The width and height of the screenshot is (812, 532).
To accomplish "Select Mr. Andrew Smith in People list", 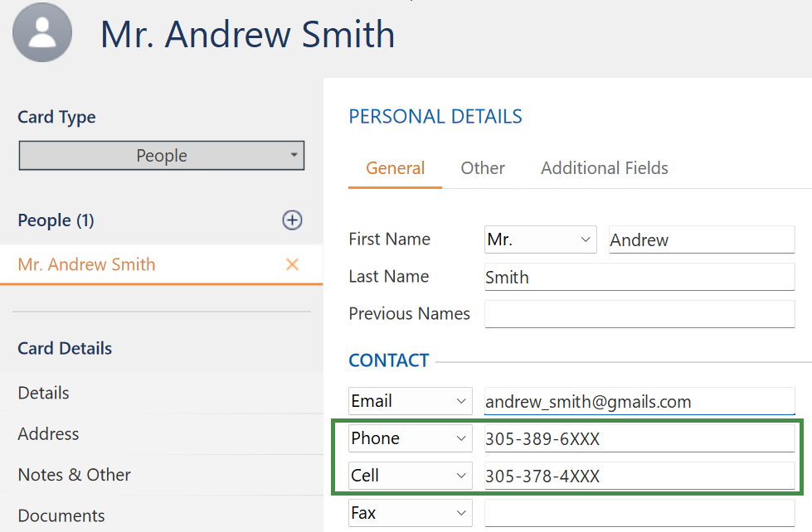I will point(87,265).
